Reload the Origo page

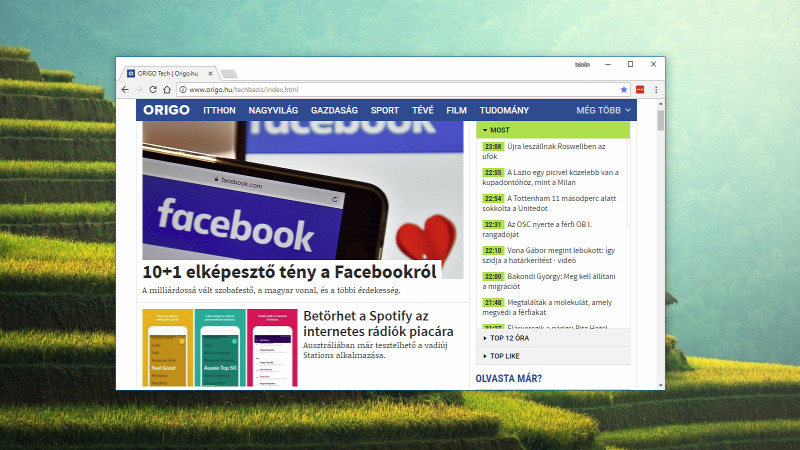(153, 89)
